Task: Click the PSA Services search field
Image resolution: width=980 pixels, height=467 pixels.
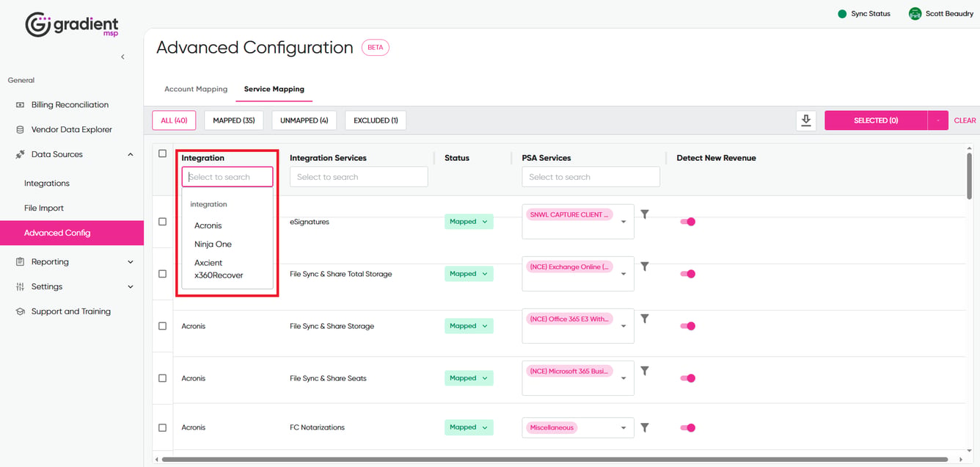Action: (x=591, y=177)
